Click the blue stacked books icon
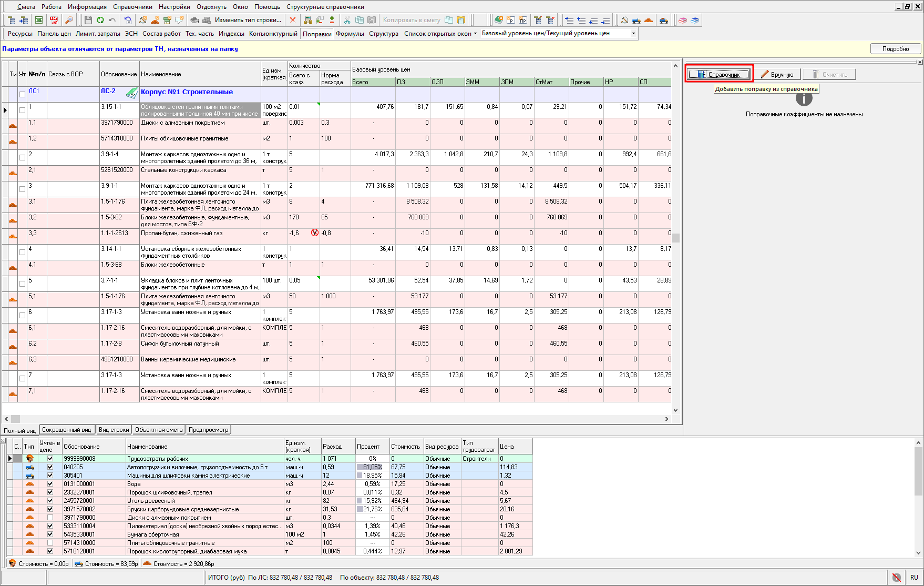 [695, 20]
